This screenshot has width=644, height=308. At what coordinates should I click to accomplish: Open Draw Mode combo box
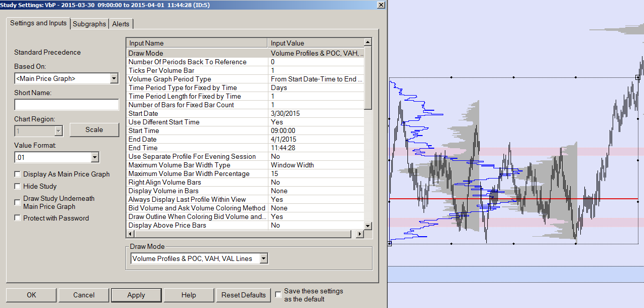click(263, 258)
